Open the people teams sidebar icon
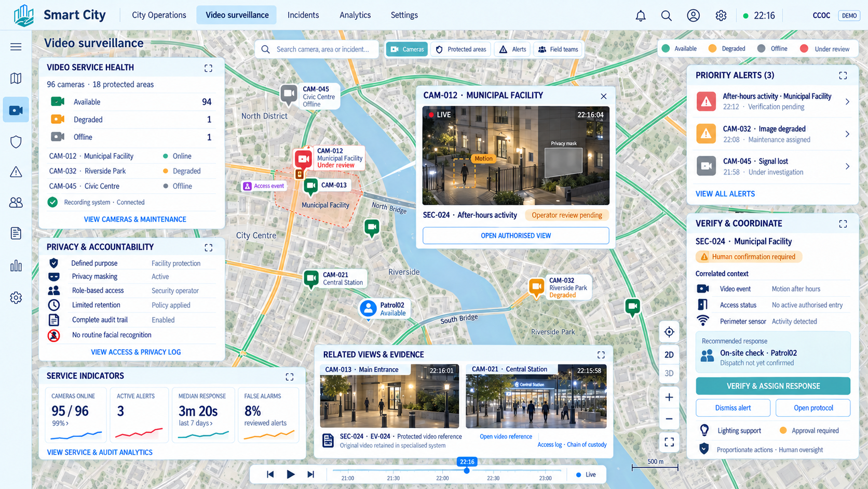 [x=16, y=203]
